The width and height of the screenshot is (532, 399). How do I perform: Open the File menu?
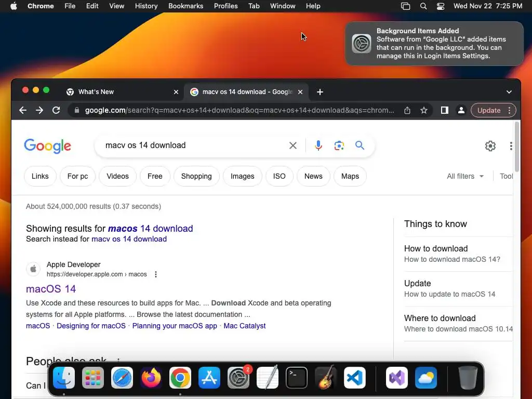point(70,6)
